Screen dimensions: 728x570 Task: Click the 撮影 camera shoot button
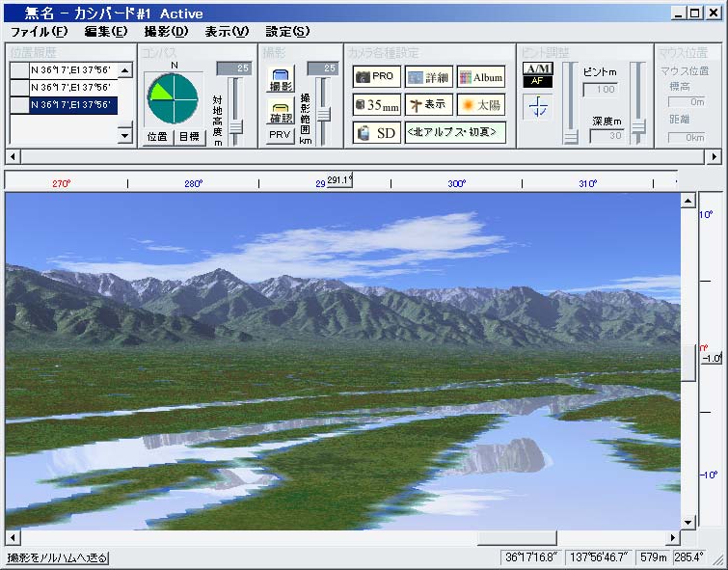pyautogui.click(x=280, y=81)
